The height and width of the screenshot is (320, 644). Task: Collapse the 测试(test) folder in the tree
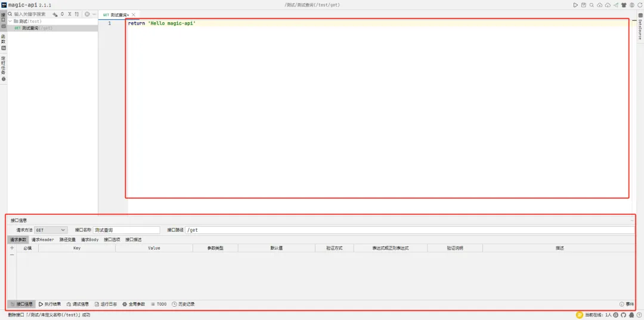point(11,21)
